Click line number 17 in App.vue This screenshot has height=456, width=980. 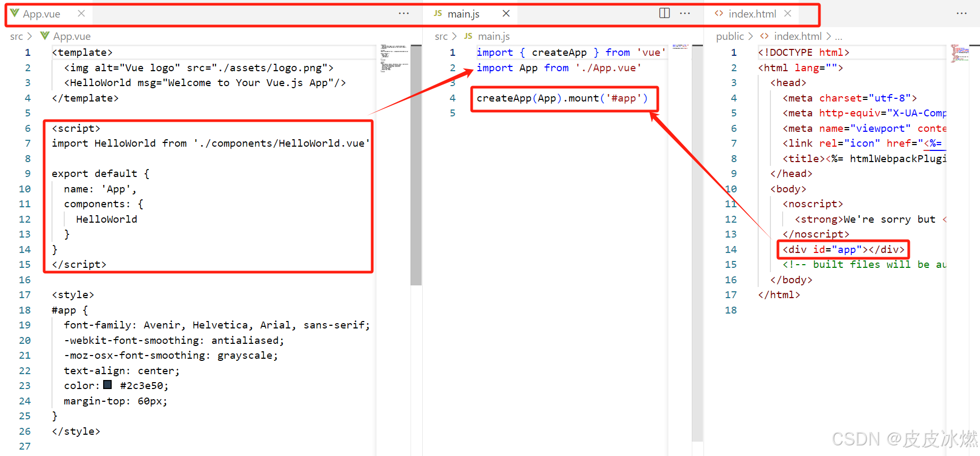pos(25,294)
